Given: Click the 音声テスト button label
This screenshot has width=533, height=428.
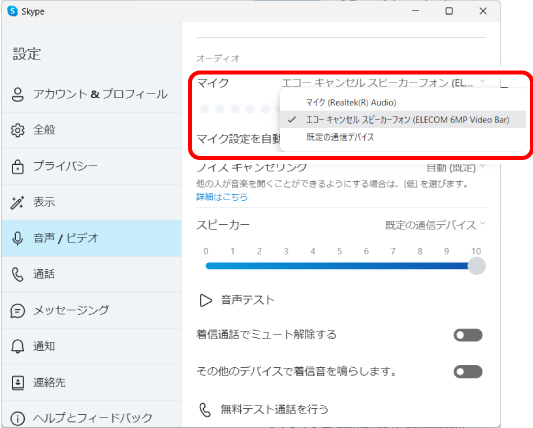Looking at the screenshot, I should tap(247, 300).
